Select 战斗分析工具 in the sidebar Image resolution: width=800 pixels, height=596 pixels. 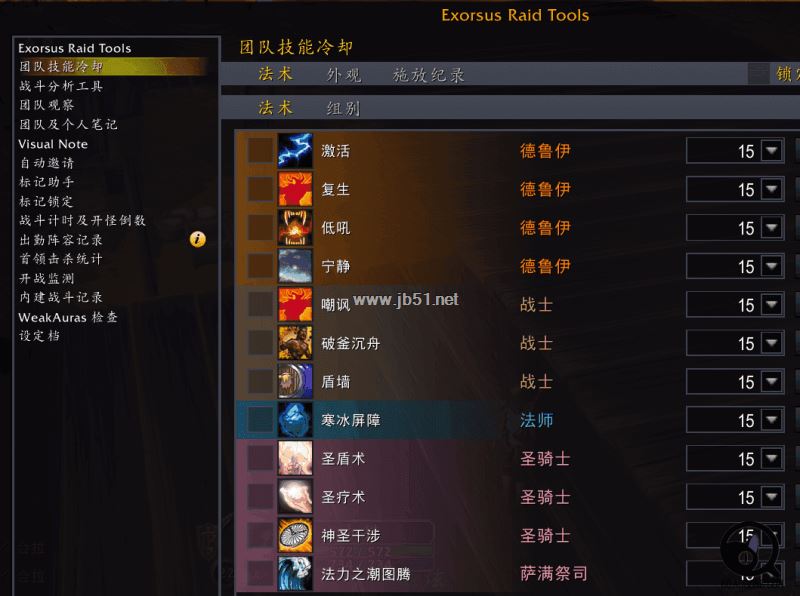61,86
